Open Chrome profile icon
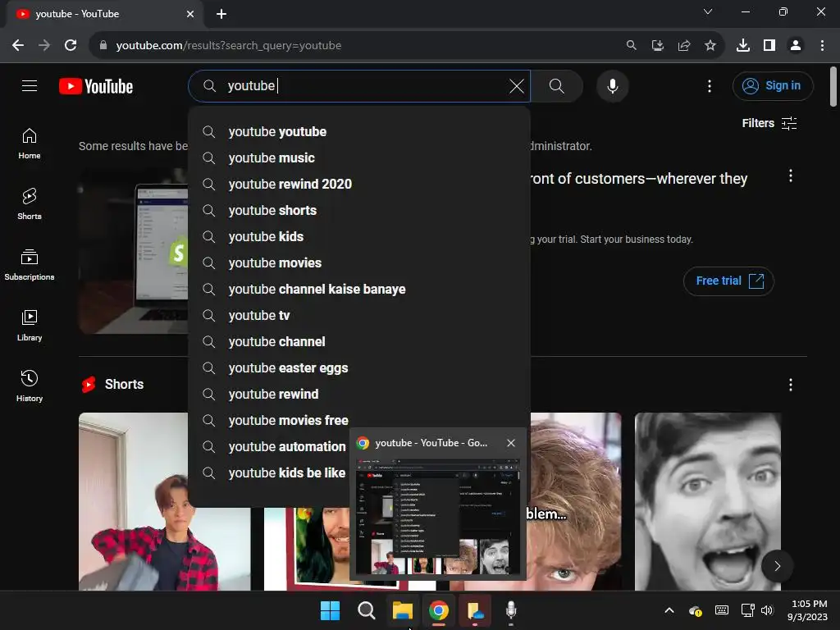The image size is (840, 630). click(796, 46)
